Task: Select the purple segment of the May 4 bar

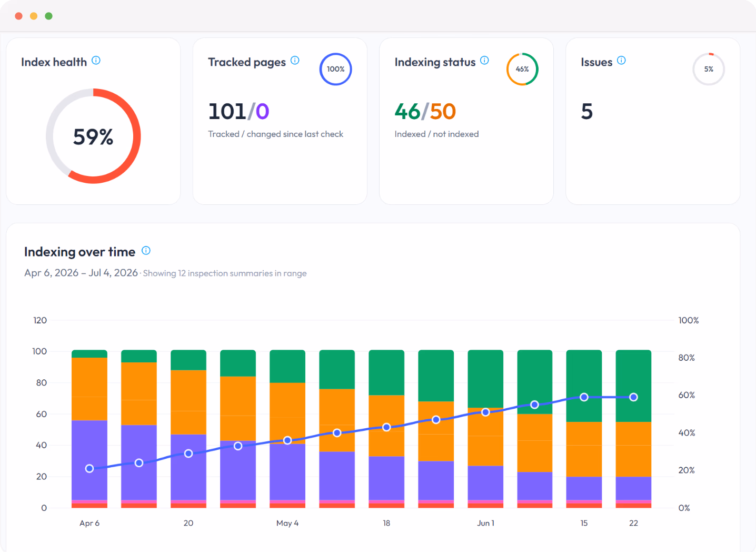Action: (287, 472)
